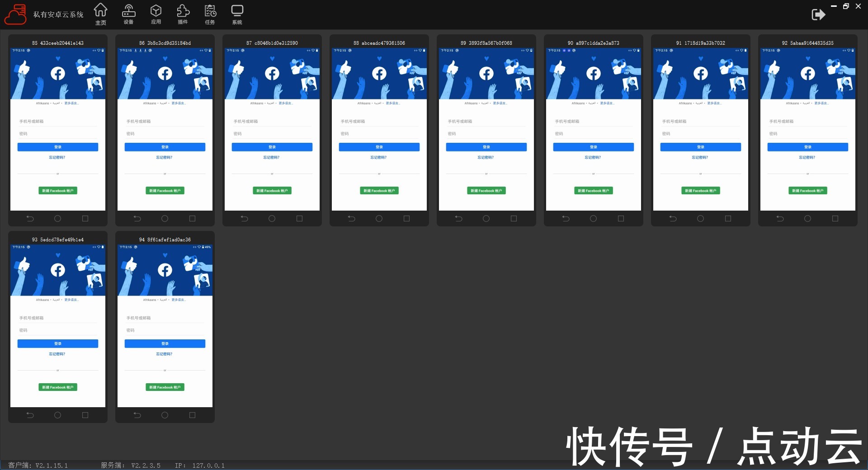Open the 系统 system icon
The width and height of the screenshot is (868, 470).
pos(237,14)
